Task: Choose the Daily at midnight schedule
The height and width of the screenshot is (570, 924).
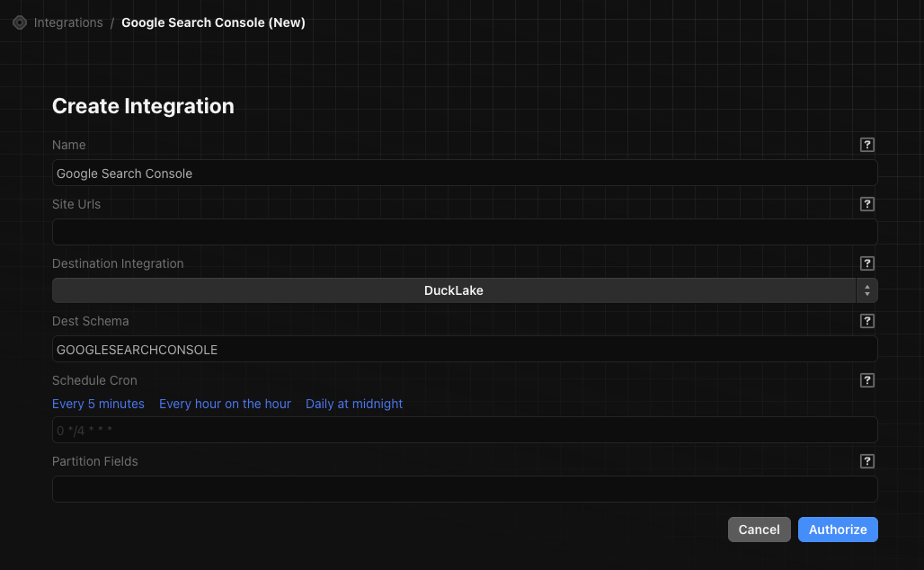Action: (x=353, y=404)
